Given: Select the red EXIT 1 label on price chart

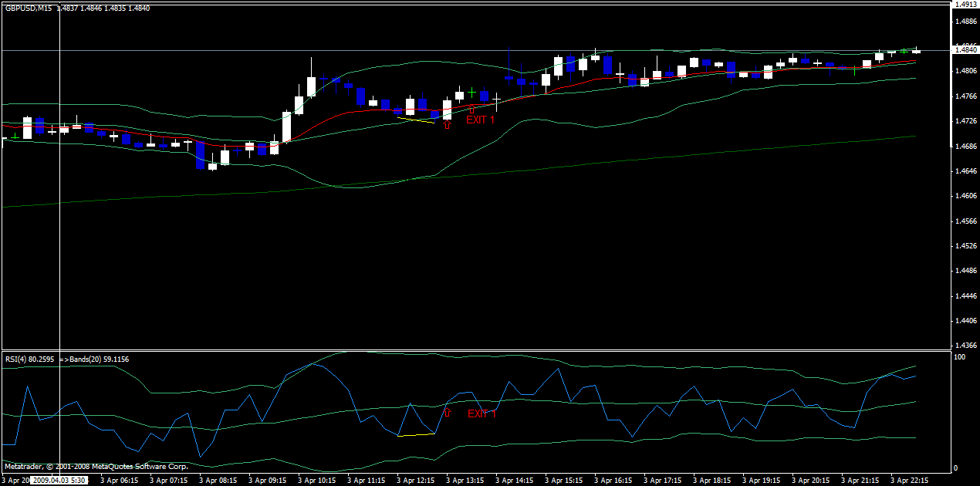Looking at the screenshot, I should pos(480,120).
